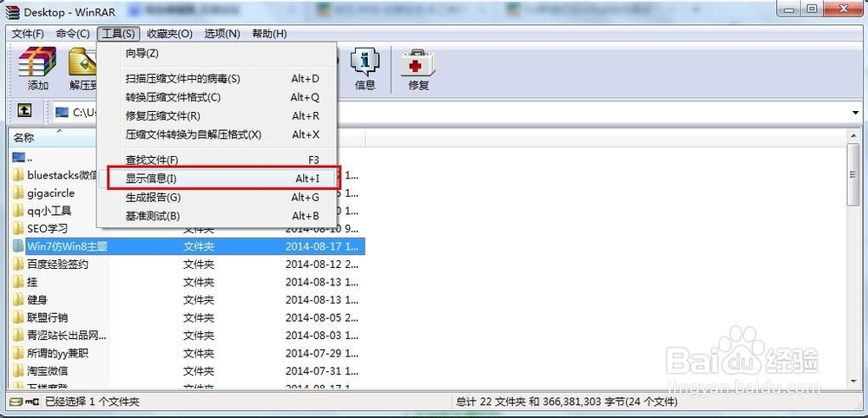Click the folder icon of 健身
The width and height of the screenshot is (868, 418).
[19, 300]
